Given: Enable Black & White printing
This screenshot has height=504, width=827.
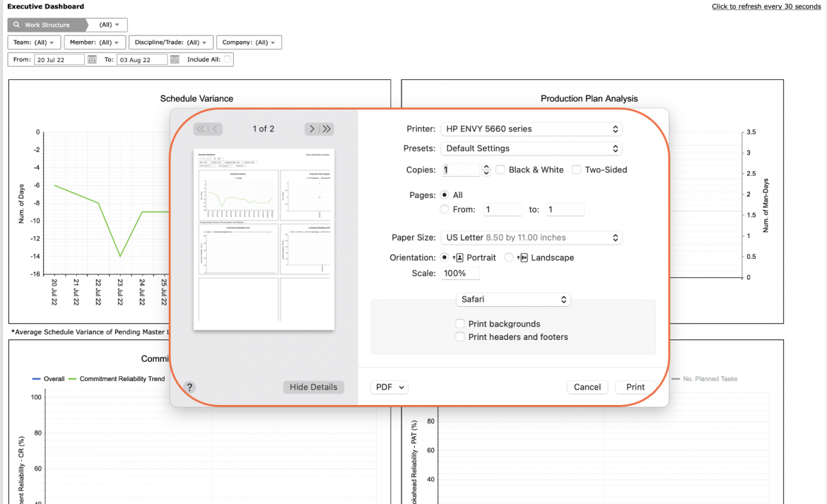Looking at the screenshot, I should click(500, 170).
